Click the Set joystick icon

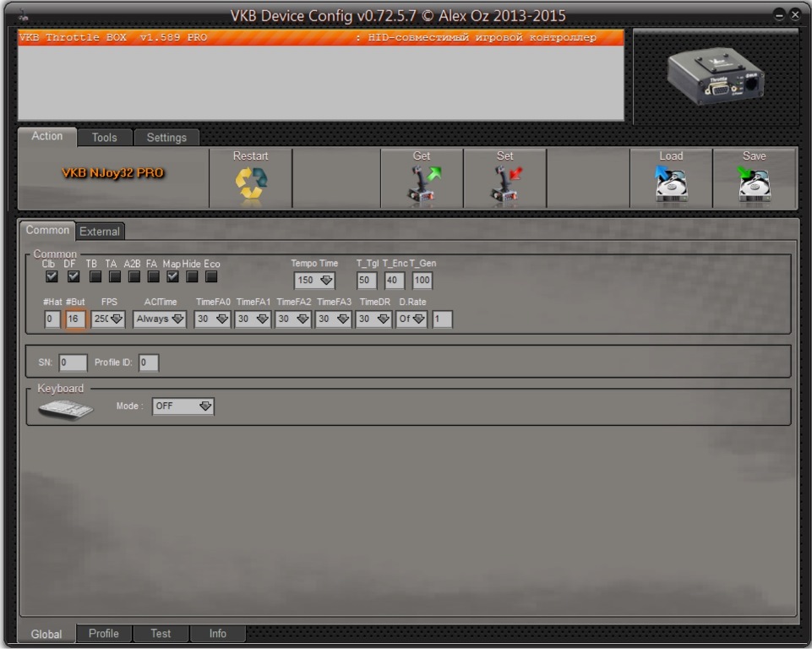505,184
